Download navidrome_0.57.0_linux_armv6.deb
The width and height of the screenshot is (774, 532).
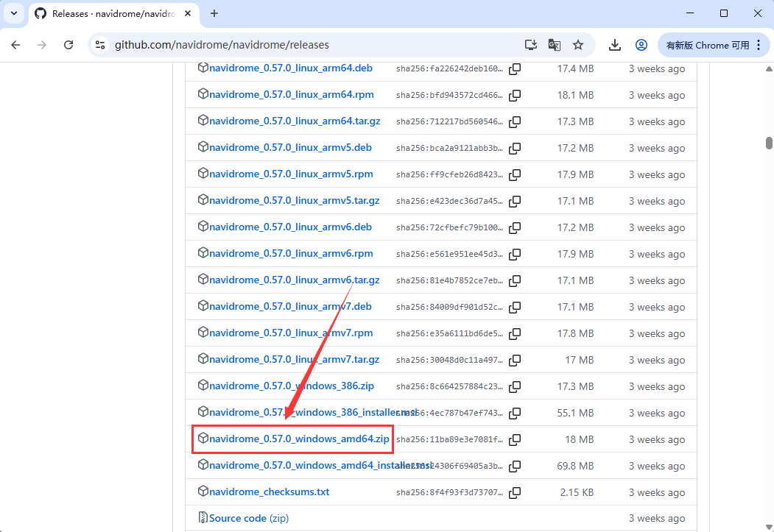click(x=290, y=227)
